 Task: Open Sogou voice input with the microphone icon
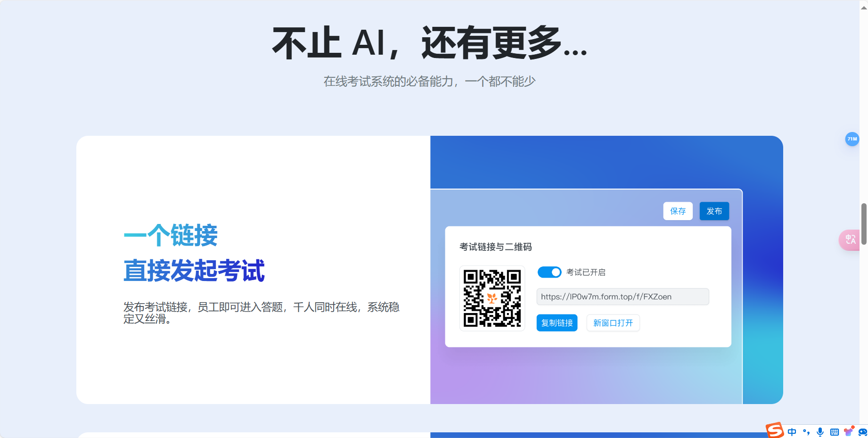point(820,431)
